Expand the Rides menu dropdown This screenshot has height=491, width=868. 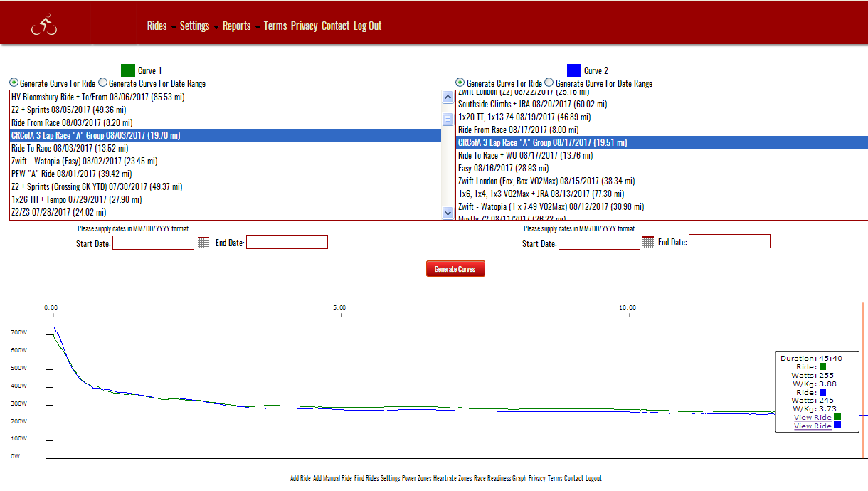tap(157, 26)
